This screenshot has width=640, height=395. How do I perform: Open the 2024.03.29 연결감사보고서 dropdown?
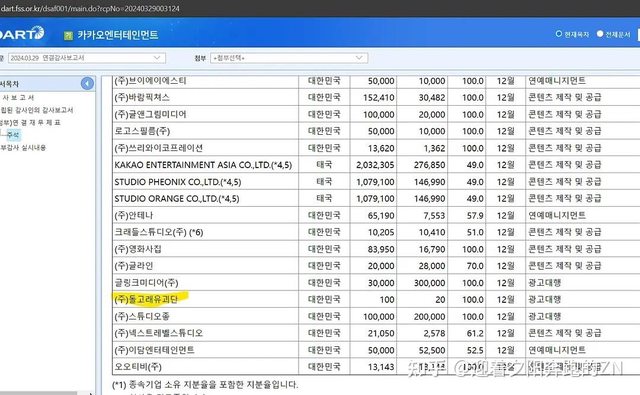pyautogui.click(x=87, y=58)
